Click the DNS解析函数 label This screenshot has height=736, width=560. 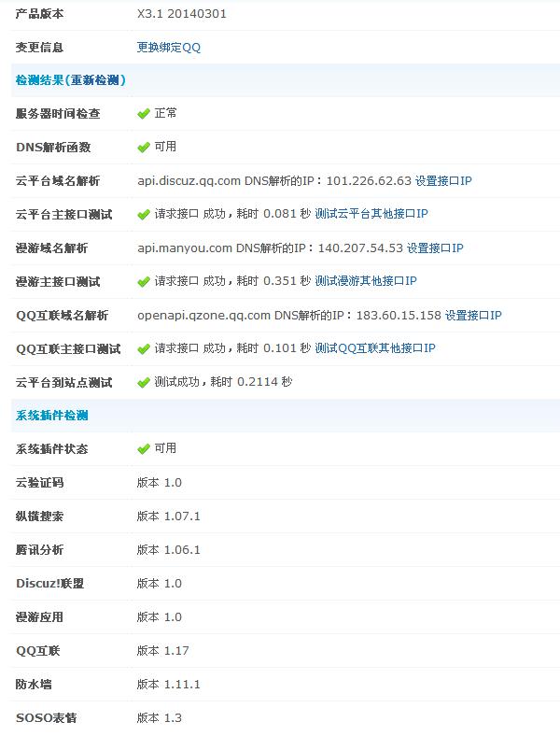(x=53, y=148)
